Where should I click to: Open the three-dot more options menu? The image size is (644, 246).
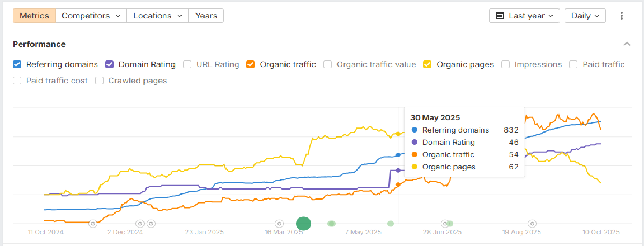(621, 16)
